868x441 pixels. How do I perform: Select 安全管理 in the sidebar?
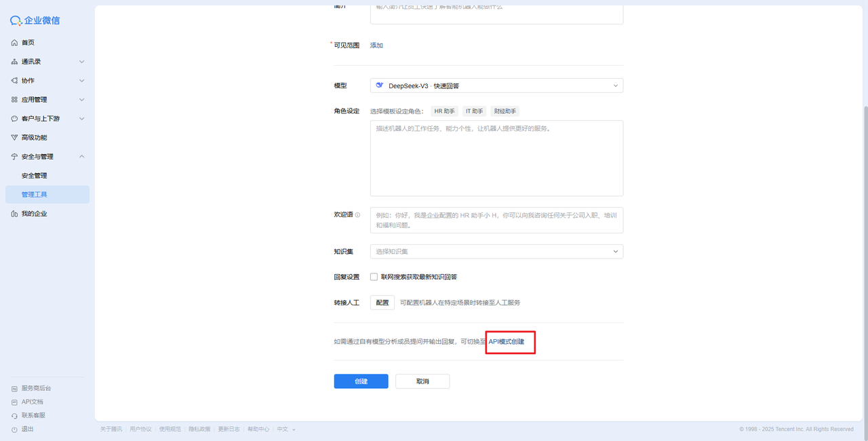(x=35, y=176)
